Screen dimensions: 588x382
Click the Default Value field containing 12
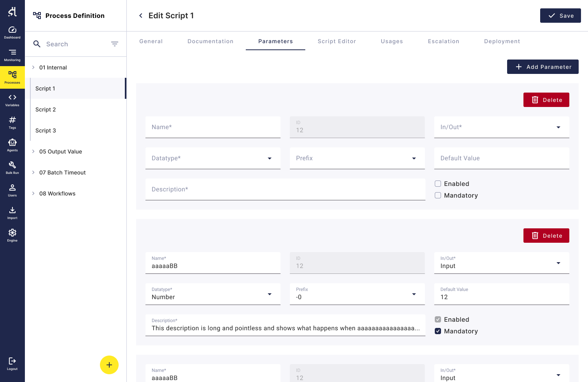[502, 294]
